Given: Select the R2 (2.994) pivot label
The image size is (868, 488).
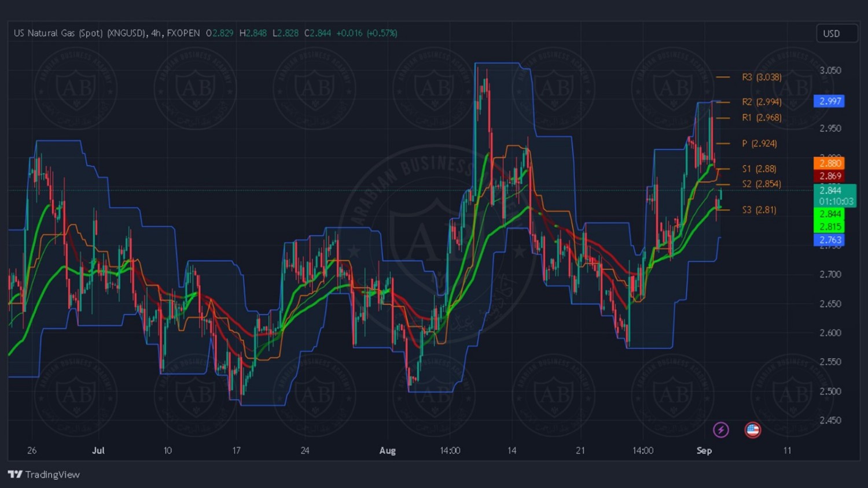Looking at the screenshot, I should (762, 102).
